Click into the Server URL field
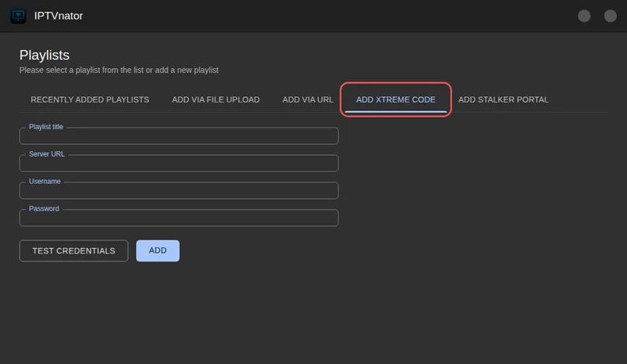 (179, 163)
